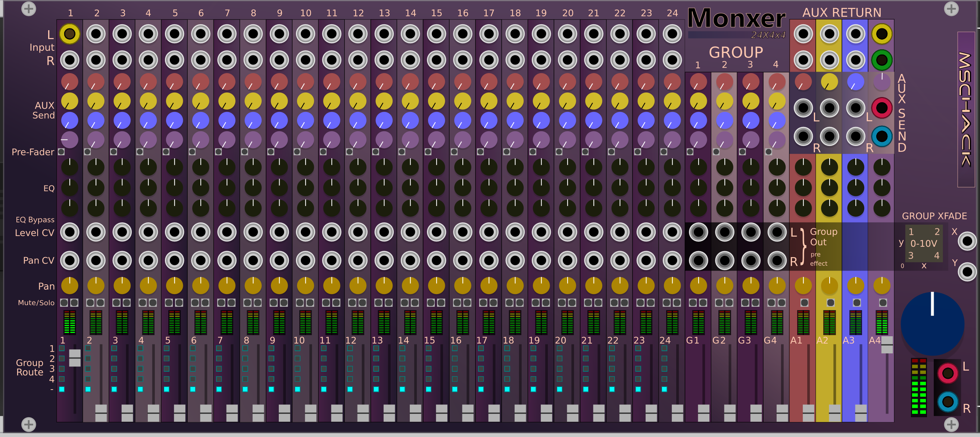Route channel 13 to Group 2
This screenshot has width=980, height=437.
point(376,359)
